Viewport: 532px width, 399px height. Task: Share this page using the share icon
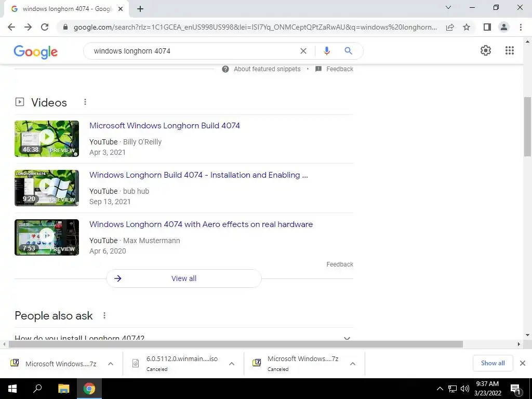tap(450, 27)
